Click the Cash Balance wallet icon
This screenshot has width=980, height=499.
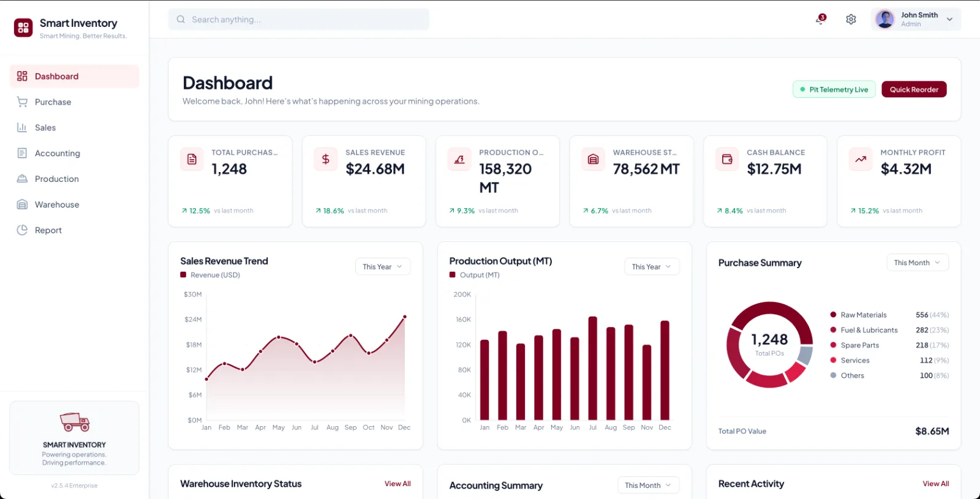(x=727, y=159)
